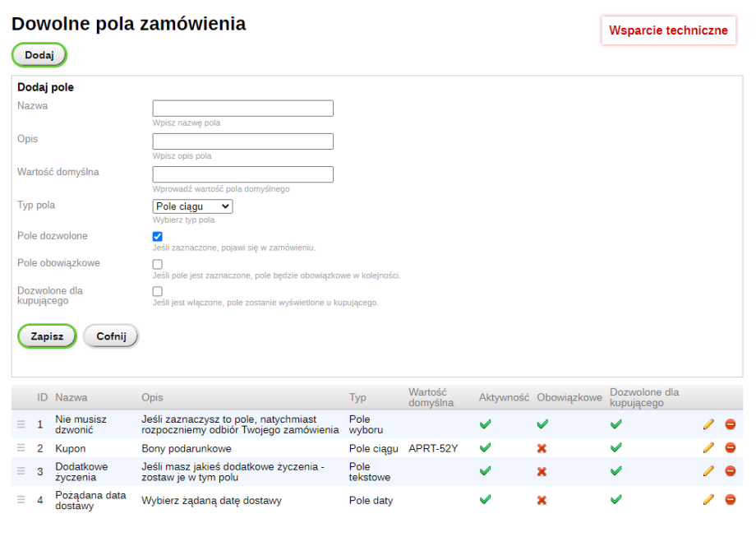The width and height of the screenshot is (756, 537).
Task: Open the "Typ pola" dropdown
Action: 191,206
